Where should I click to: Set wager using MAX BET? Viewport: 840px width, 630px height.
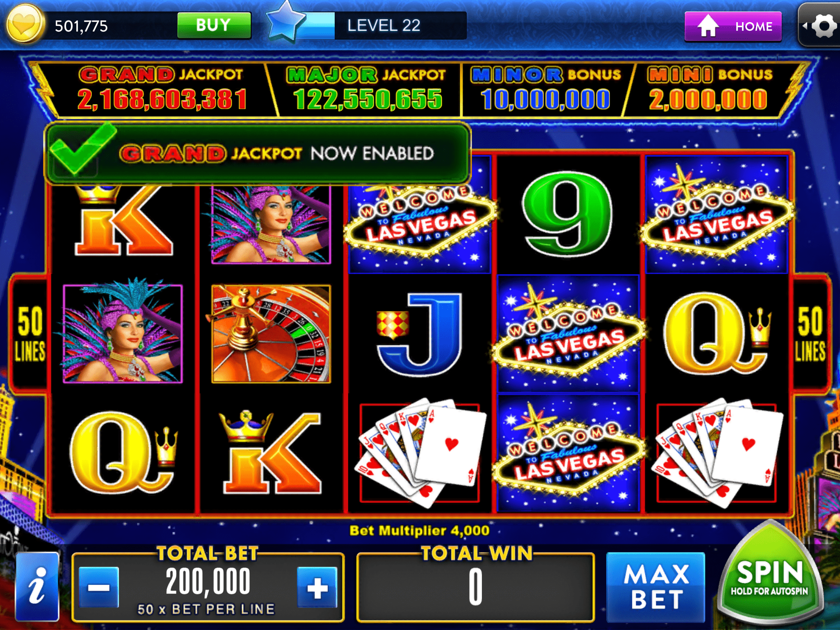(x=655, y=587)
